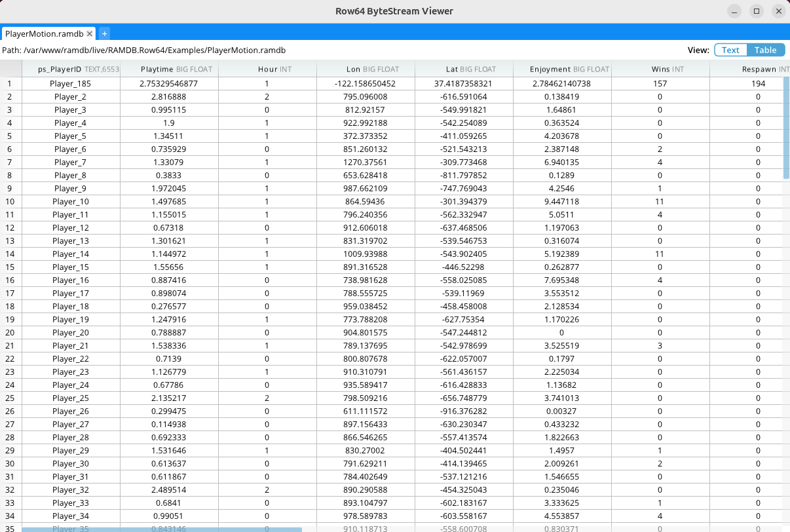Screen dimensions: 790x532
Task: Select the Player_25 cell
Action: pyautogui.click(x=71, y=398)
